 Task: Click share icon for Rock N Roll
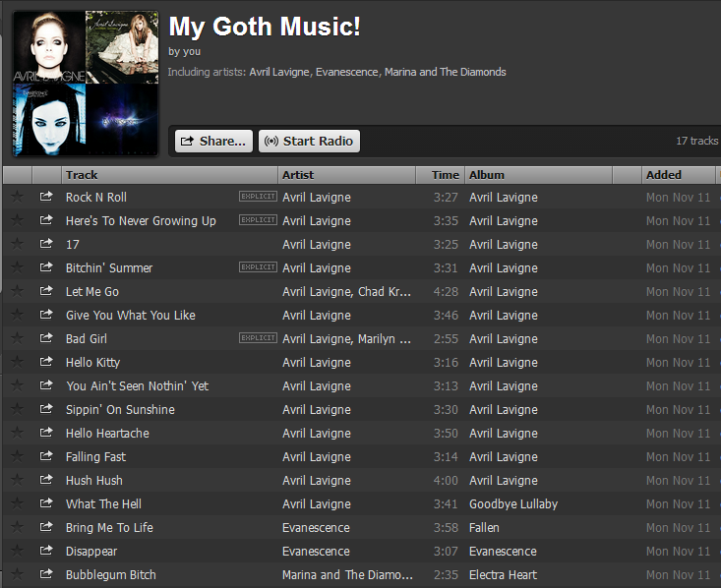tap(46, 197)
